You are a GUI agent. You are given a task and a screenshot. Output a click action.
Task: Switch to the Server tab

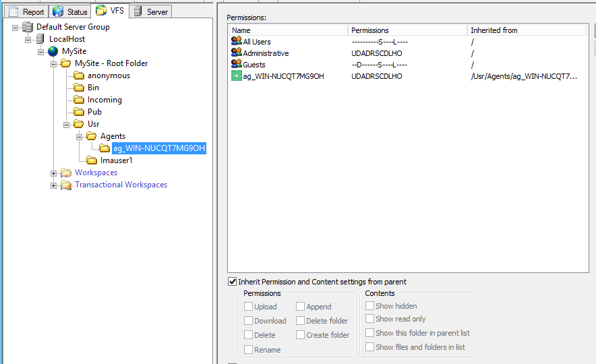coord(151,11)
